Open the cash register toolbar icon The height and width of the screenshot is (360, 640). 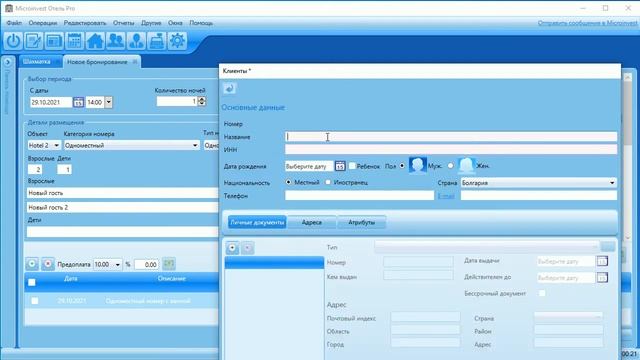point(156,41)
